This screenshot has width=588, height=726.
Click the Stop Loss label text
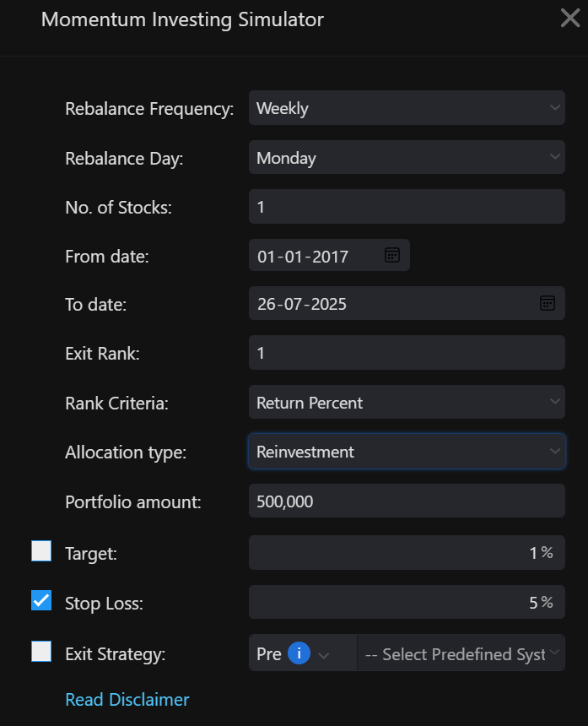[x=104, y=604]
